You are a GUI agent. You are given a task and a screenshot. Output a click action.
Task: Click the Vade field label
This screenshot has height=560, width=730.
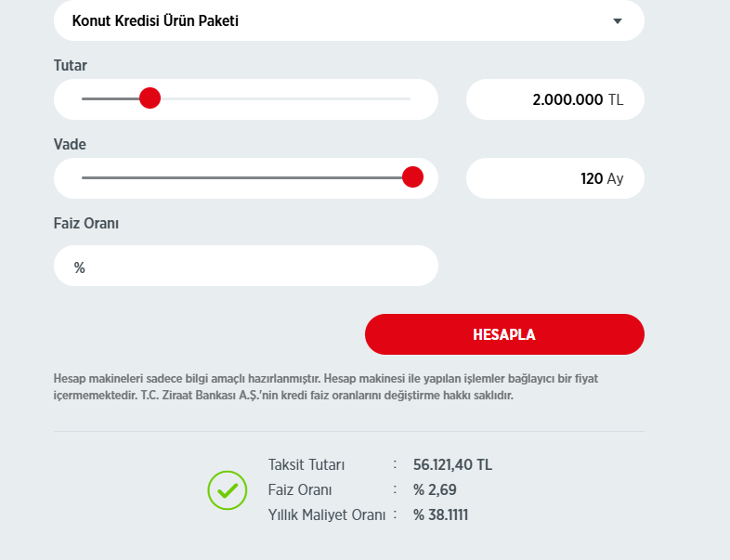click(70, 144)
